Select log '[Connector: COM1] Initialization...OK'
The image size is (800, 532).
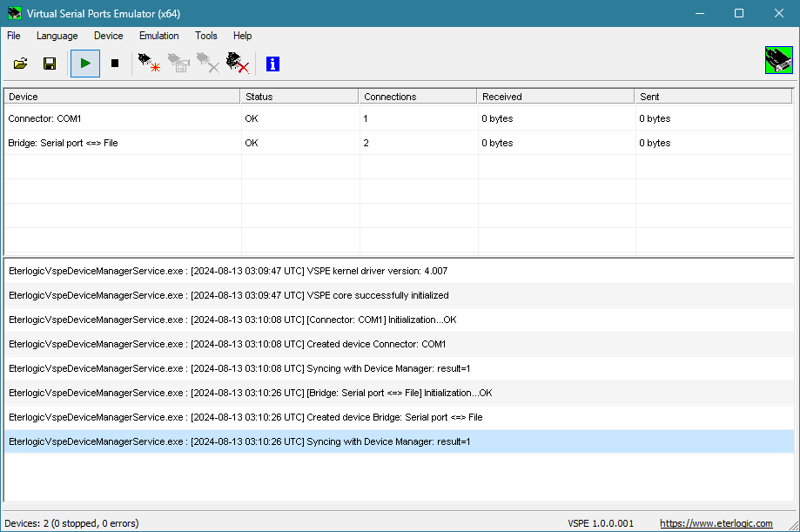tap(399, 320)
